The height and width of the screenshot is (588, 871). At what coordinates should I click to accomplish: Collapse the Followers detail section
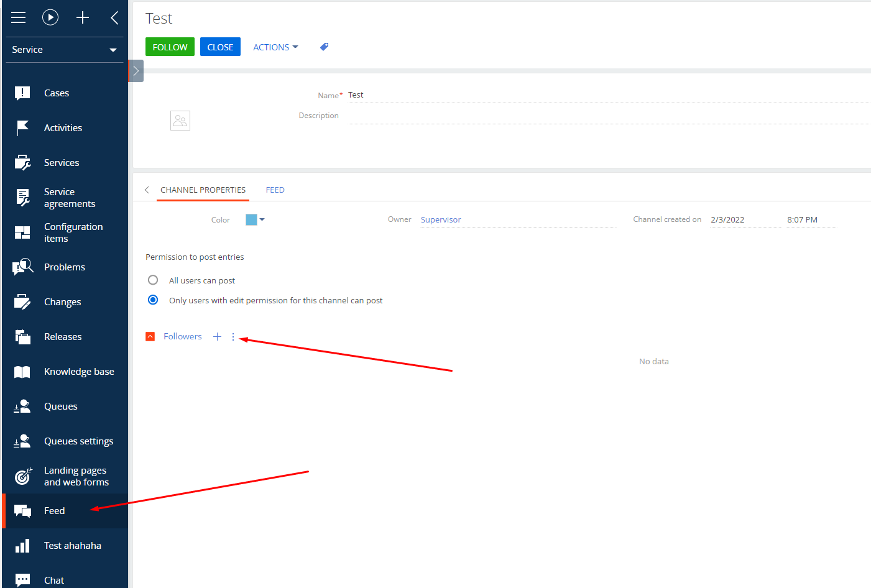point(150,337)
